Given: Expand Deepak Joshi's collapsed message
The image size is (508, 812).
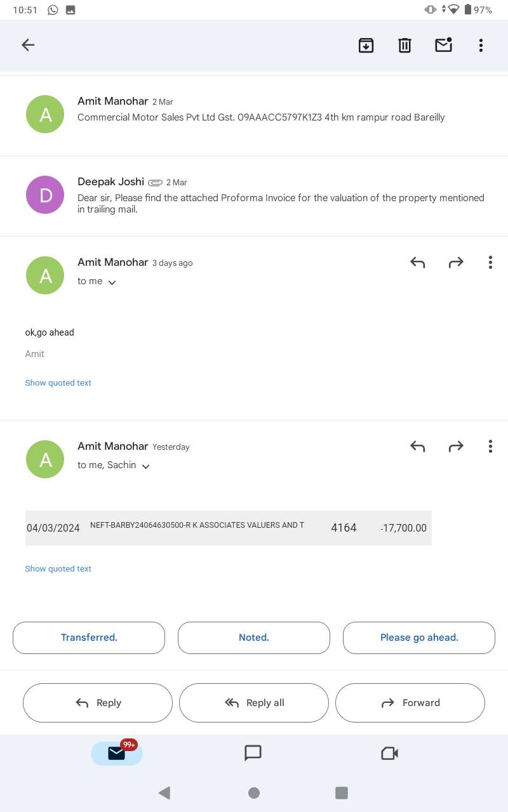Looking at the screenshot, I should (254, 195).
